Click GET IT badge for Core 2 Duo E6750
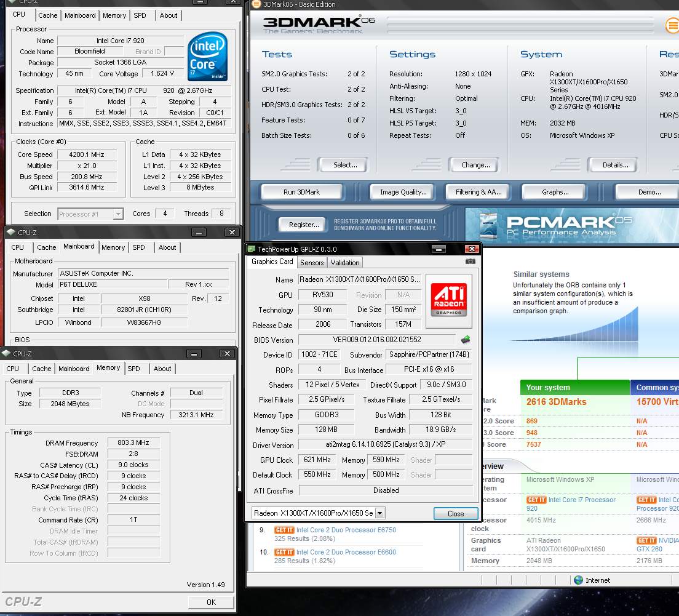The image size is (679, 616). [x=284, y=530]
